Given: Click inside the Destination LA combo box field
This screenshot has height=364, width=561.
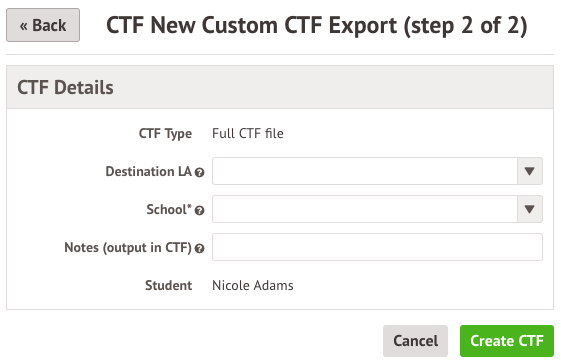Looking at the screenshot, I should click(365, 171).
